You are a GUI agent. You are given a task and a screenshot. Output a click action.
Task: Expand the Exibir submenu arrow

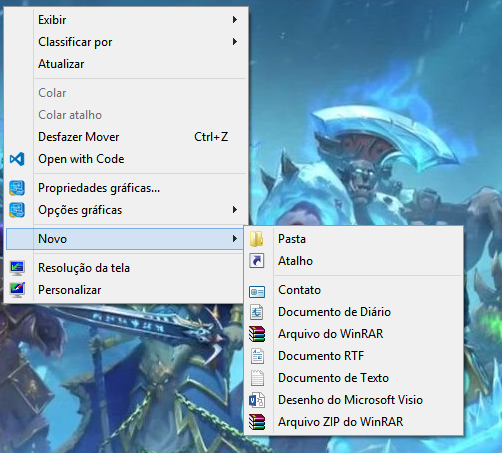(x=235, y=20)
